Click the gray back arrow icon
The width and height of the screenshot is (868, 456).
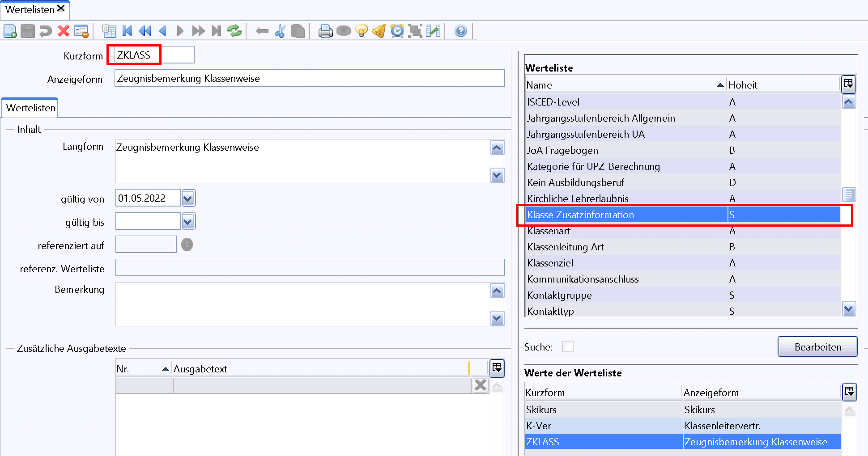[x=262, y=31]
